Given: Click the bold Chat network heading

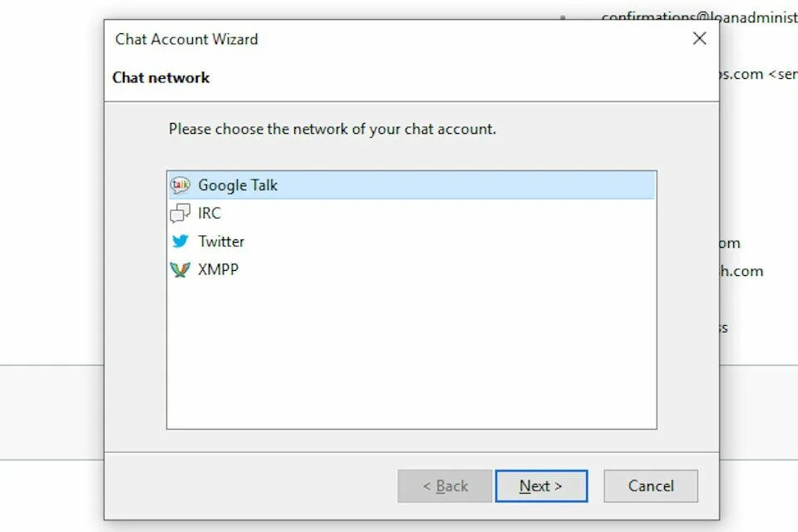Looking at the screenshot, I should [160, 77].
